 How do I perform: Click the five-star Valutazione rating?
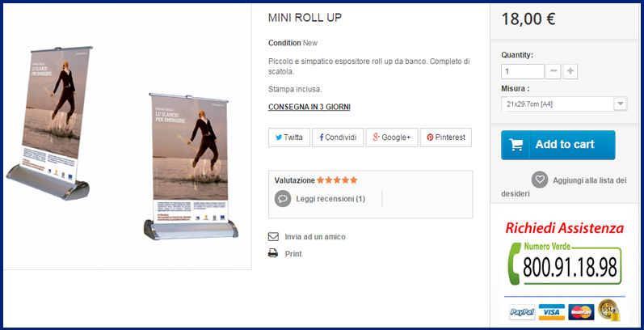click(337, 180)
